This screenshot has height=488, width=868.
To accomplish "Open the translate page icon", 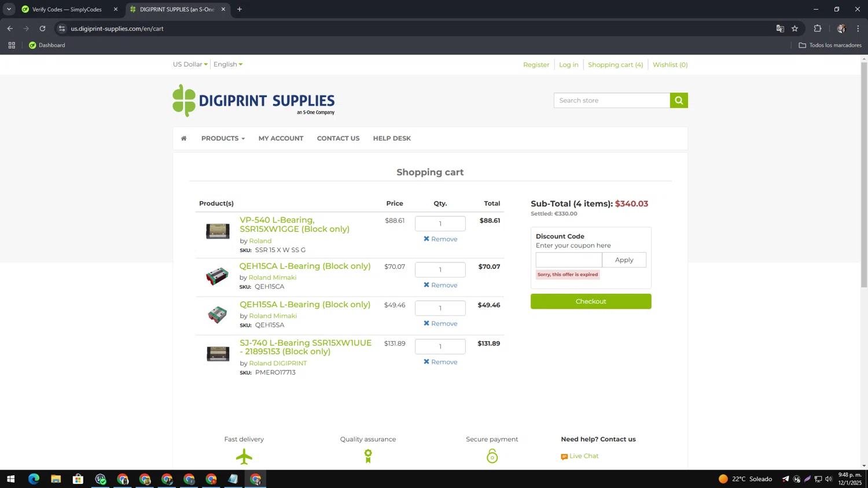I will pyautogui.click(x=780, y=28).
